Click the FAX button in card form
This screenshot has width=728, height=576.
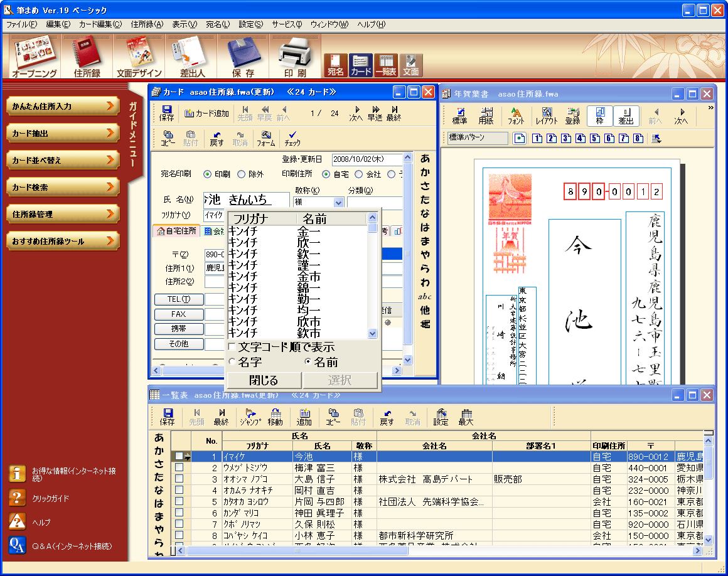click(179, 314)
